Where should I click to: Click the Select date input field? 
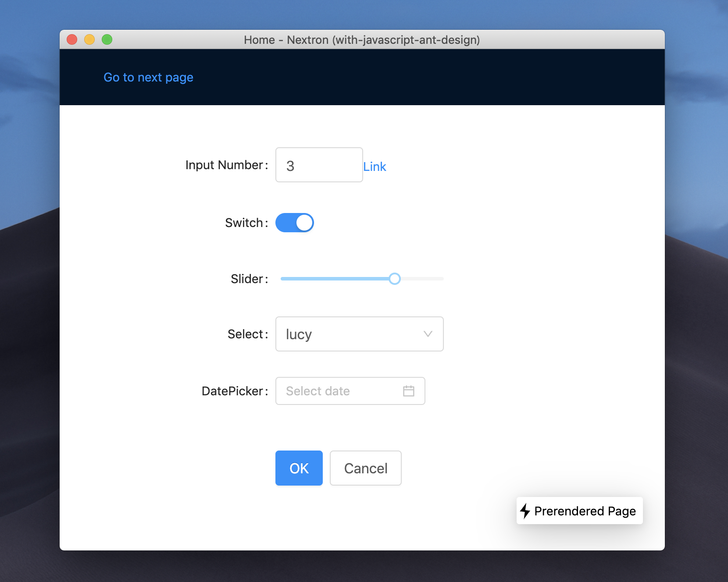tap(350, 391)
